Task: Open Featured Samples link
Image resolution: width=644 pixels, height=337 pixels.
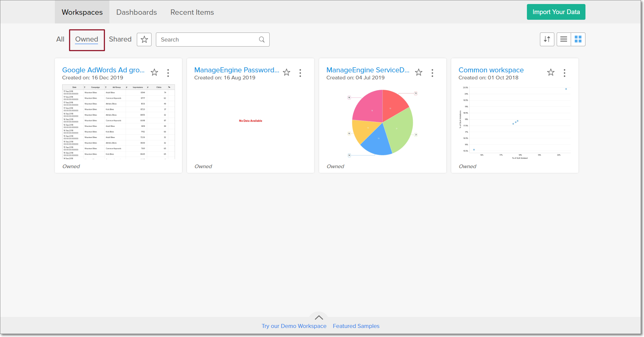Action: (356, 326)
